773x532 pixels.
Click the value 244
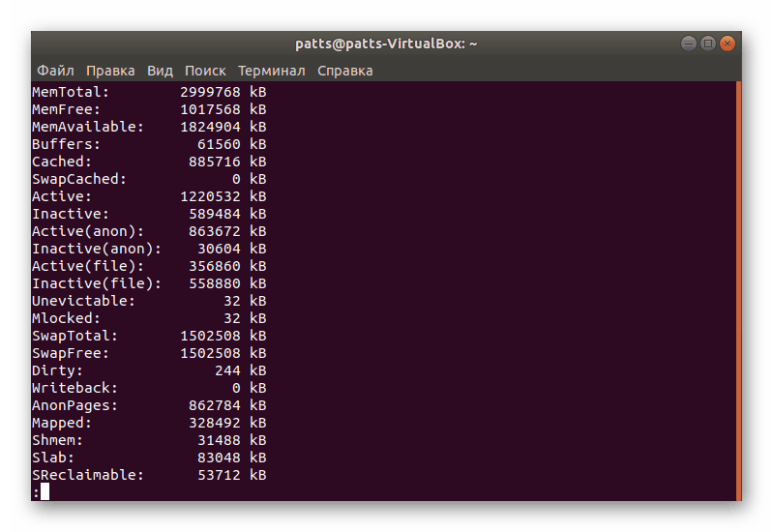[227, 370]
